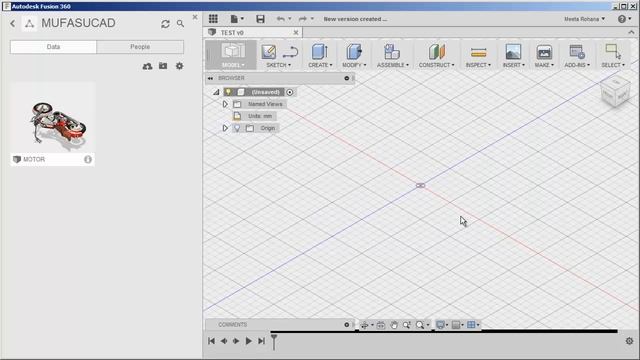Open the SKETCH dropdown menu
The image size is (640, 360).
click(x=279, y=65)
